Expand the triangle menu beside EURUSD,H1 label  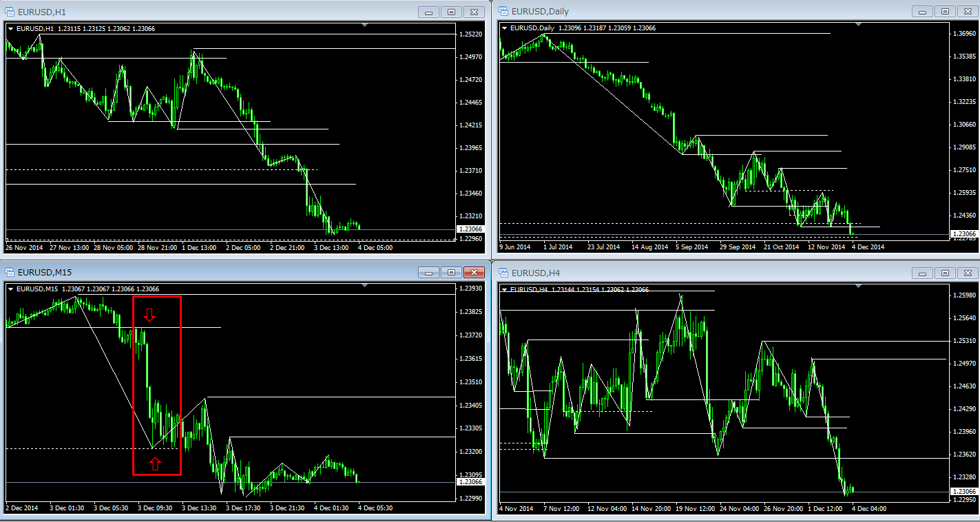(x=10, y=28)
